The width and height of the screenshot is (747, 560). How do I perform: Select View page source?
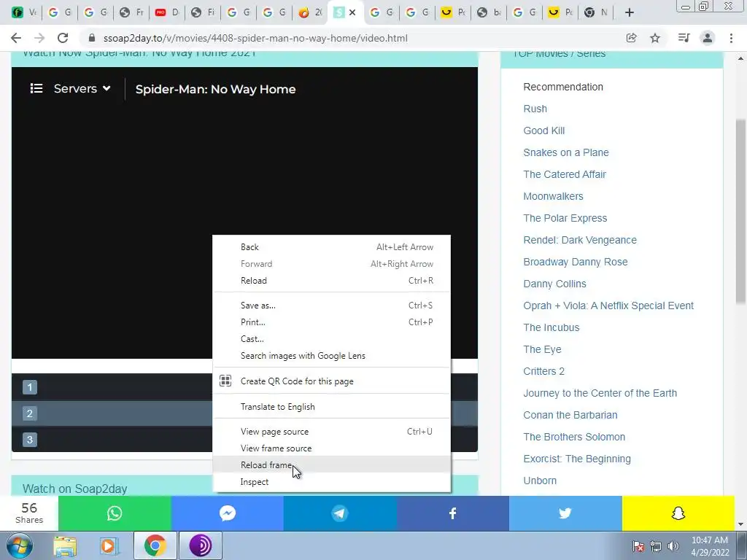(332, 432)
